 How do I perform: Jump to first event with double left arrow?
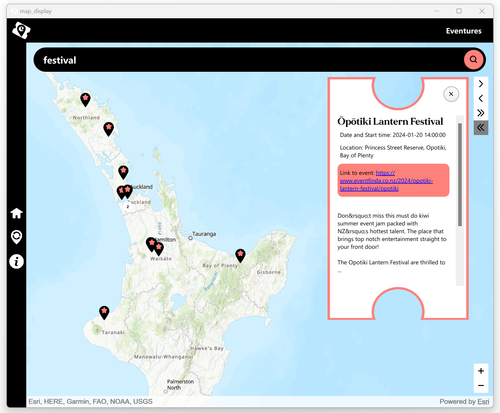click(481, 127)
